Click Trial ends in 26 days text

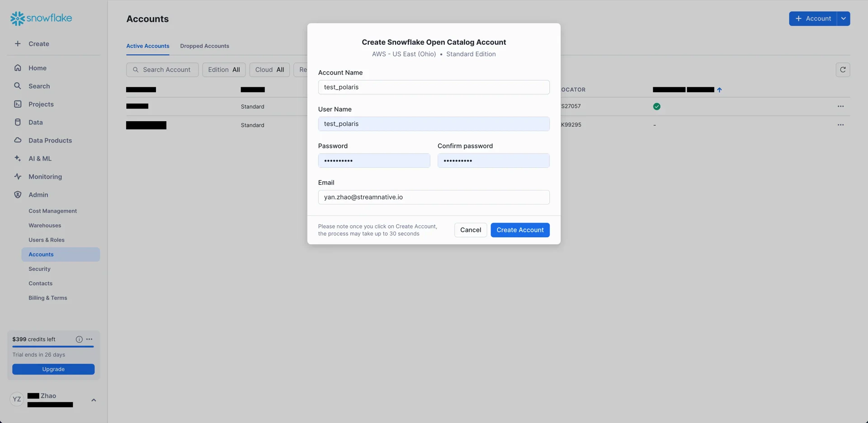point(39,355)
